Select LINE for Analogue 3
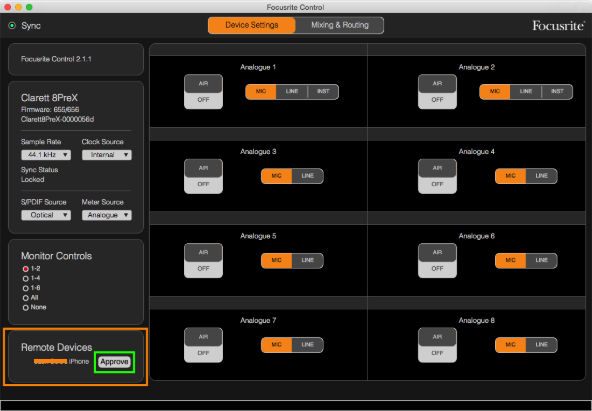The image size is (592, 411). [308, 176]
